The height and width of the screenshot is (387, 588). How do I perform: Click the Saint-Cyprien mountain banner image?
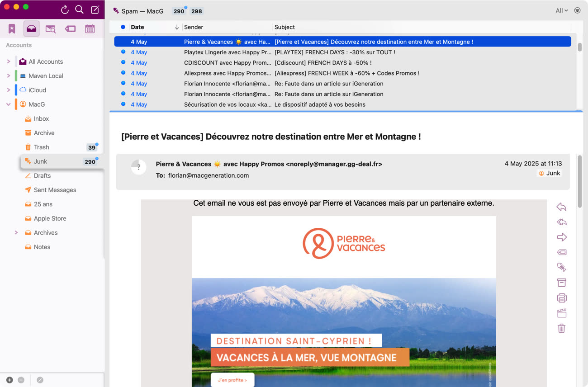(x=344, y=332)
